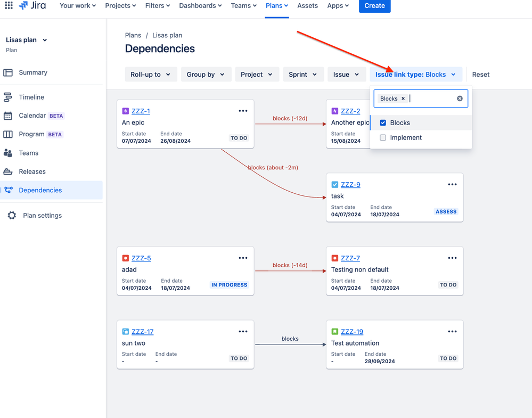Open the more actions menu on ZZZ-19

452,332
